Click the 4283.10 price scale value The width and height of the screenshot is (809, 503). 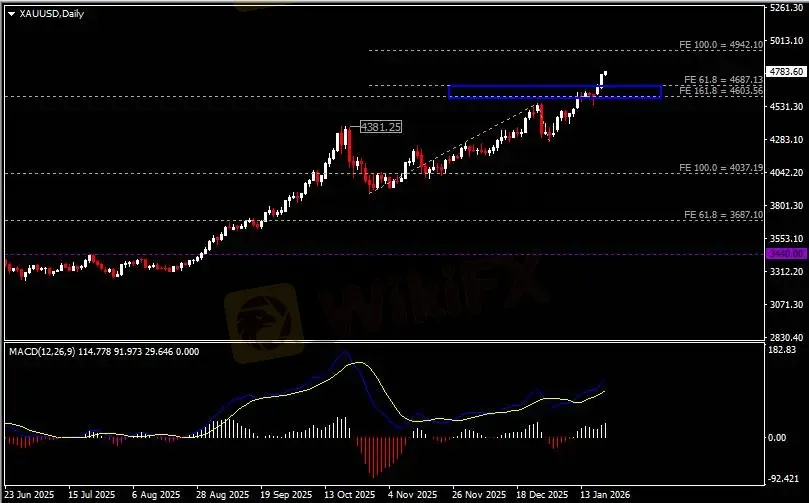pos(786,140)
